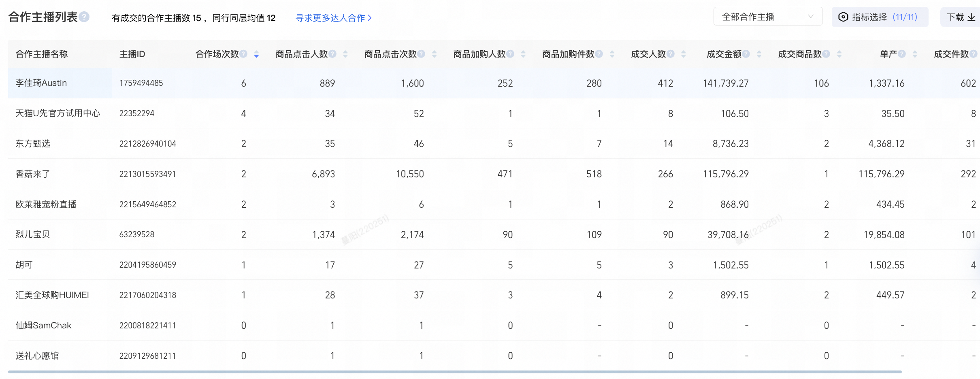Image resolution: width=980 pixels, height=379 pixels.
Task: Click help icon next to 单产 header
Action: (902, 54)
